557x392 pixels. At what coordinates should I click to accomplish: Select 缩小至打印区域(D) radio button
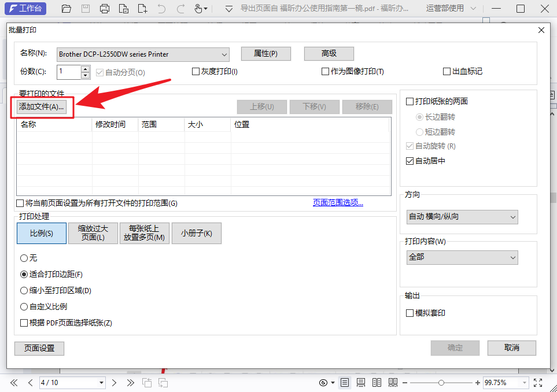(x=24, y=290)
